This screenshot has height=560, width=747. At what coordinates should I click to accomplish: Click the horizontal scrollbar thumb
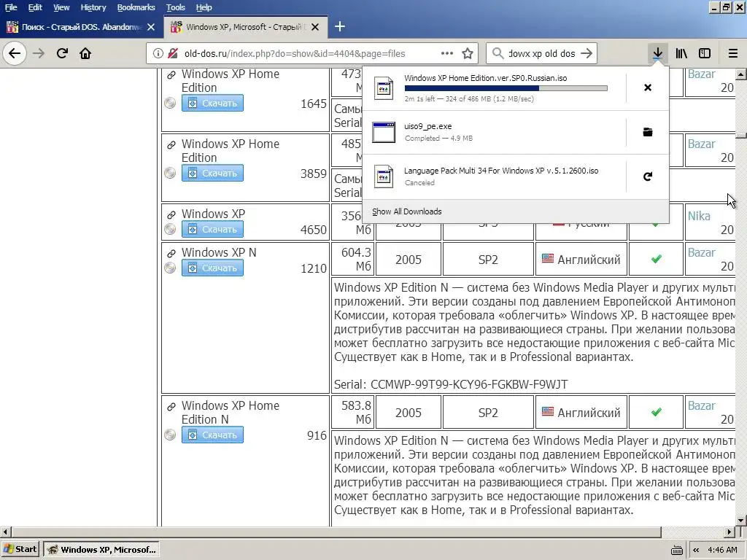(336, 532)
